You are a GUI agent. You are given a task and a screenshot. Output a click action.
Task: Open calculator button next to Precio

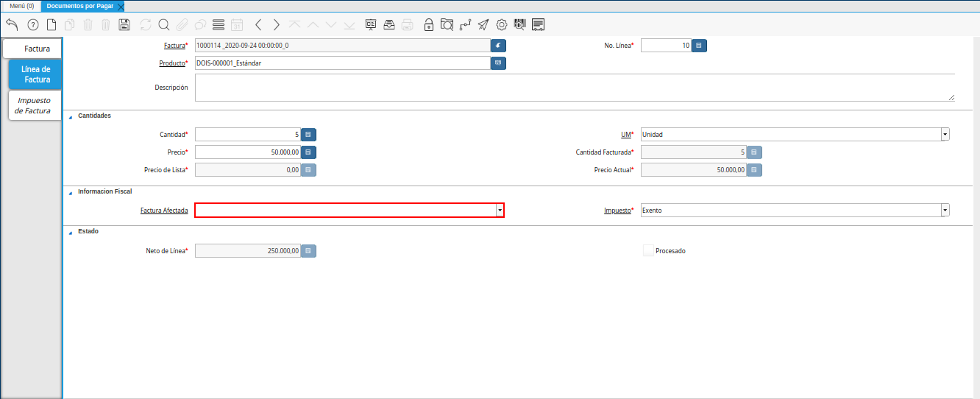(309, 152)
